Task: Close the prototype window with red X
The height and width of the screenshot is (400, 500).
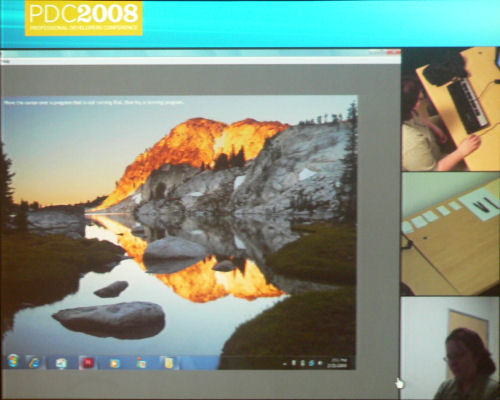Action: tap(394, 52)
